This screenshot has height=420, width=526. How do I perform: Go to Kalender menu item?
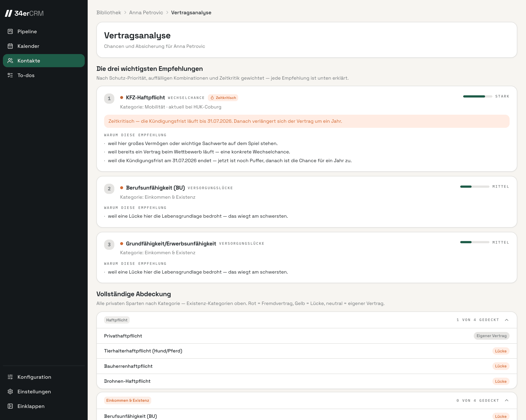(44, 46)
